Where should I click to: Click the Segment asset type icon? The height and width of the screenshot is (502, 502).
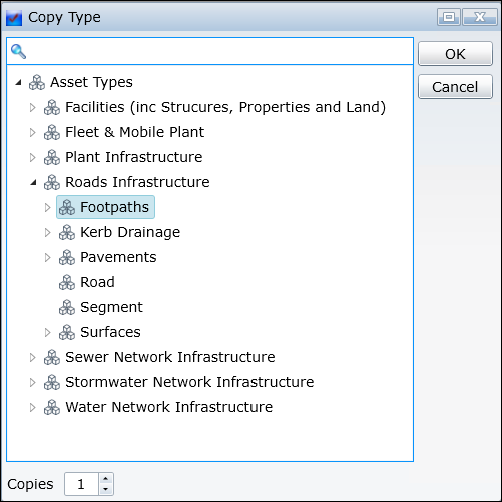click(67, 307)
